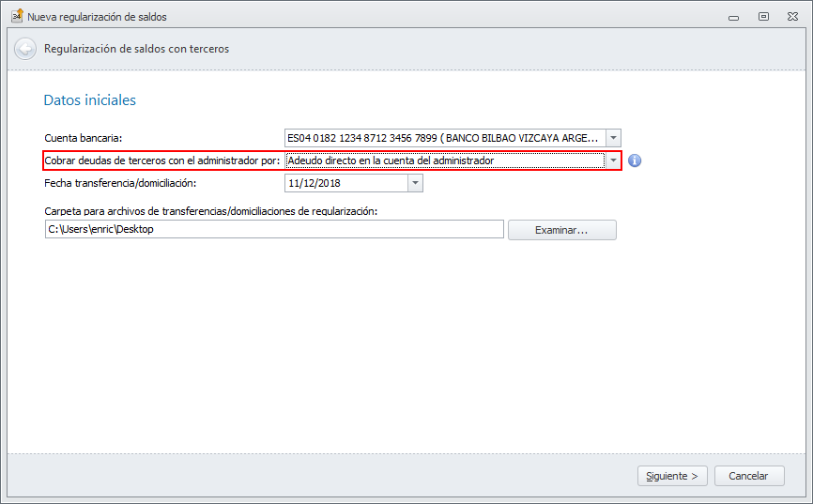This screenshot has height=504, width=813.
Task: Click the Adeudo directo selection field
Action: 445,160
